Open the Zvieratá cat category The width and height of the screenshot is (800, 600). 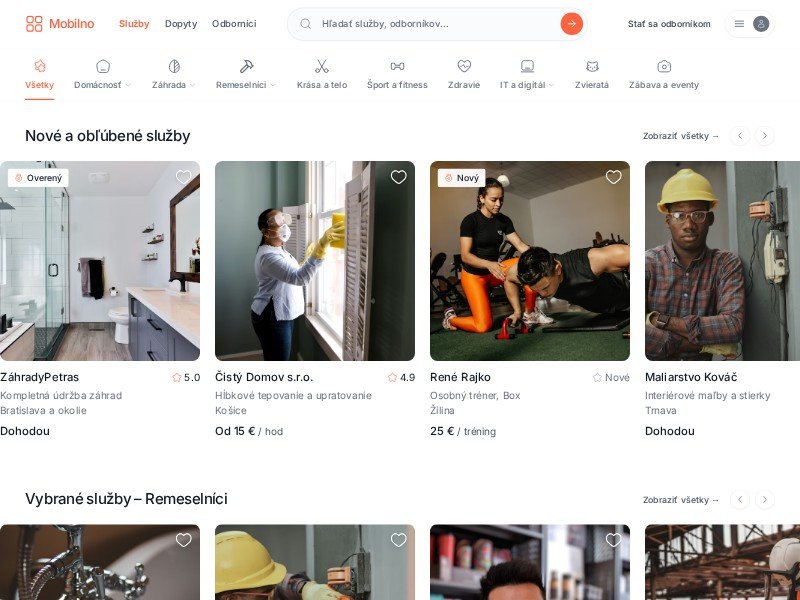tap(592, 67)
